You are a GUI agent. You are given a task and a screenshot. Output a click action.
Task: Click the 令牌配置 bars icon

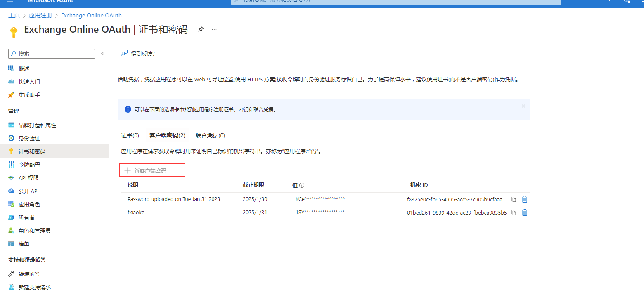click(x=11, y=165)
